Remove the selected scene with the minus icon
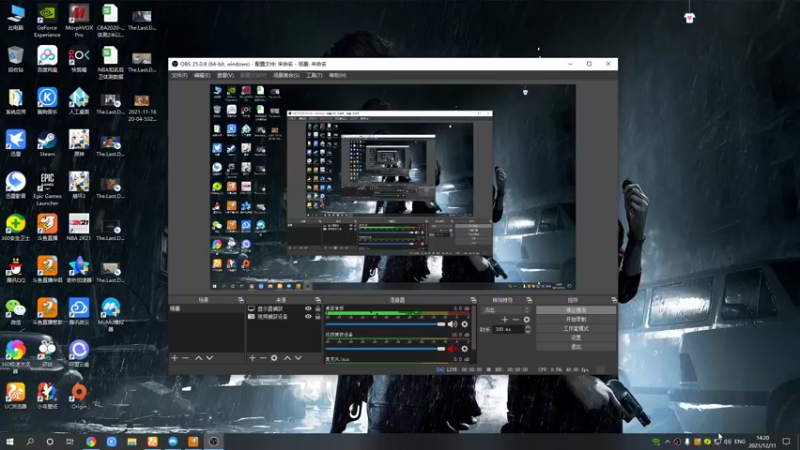This screenshot has width=800, height=450. pos(185,358)
